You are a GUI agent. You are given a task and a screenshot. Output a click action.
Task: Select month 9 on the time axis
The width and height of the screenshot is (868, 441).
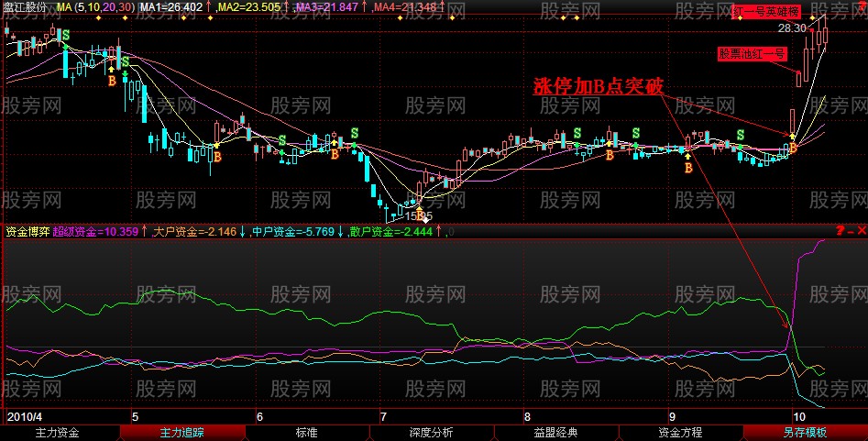(x=672, y=416)
